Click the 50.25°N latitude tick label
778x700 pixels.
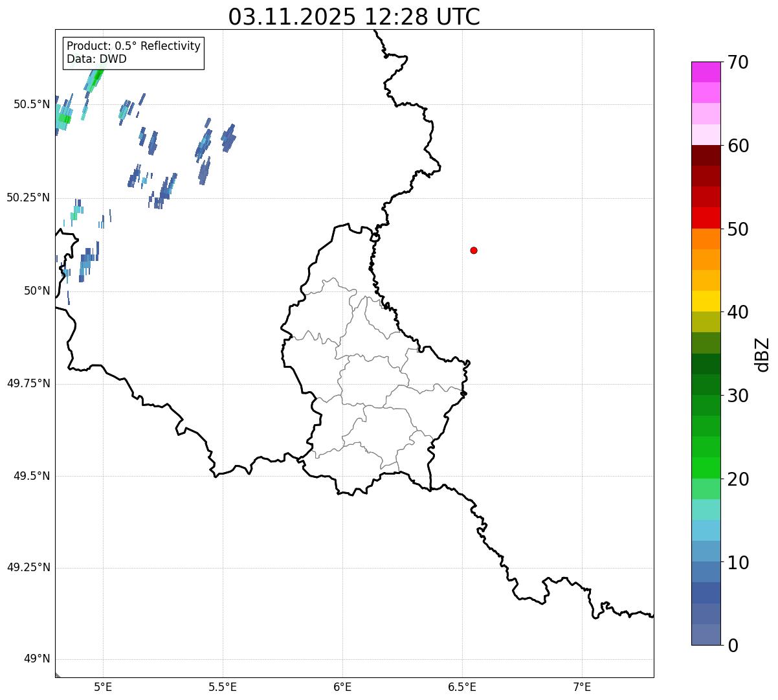point(28,198)
